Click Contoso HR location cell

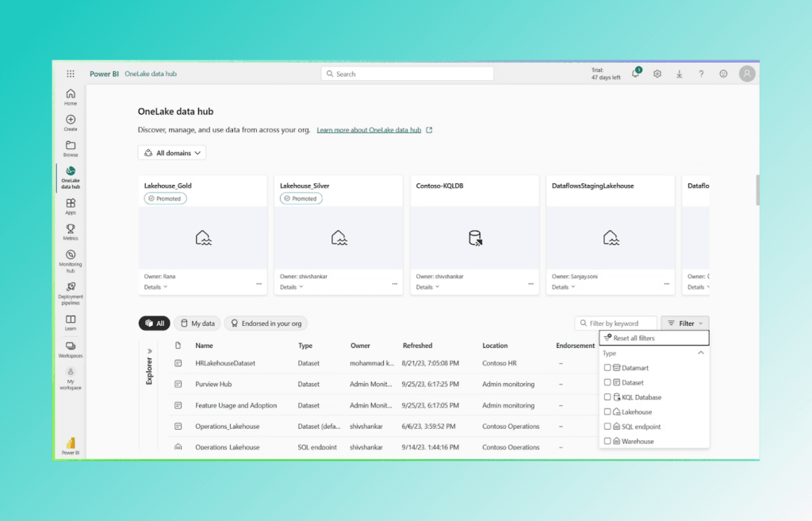coord(500,363)
